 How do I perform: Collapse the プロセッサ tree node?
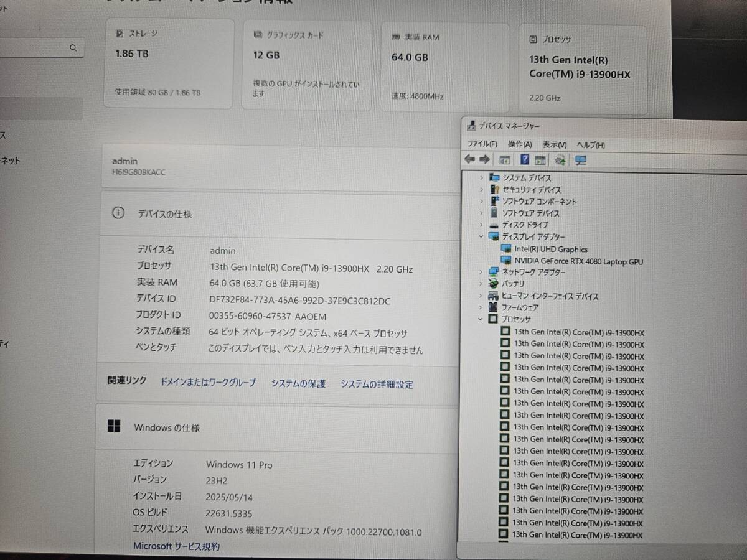[x=480, y=319]
